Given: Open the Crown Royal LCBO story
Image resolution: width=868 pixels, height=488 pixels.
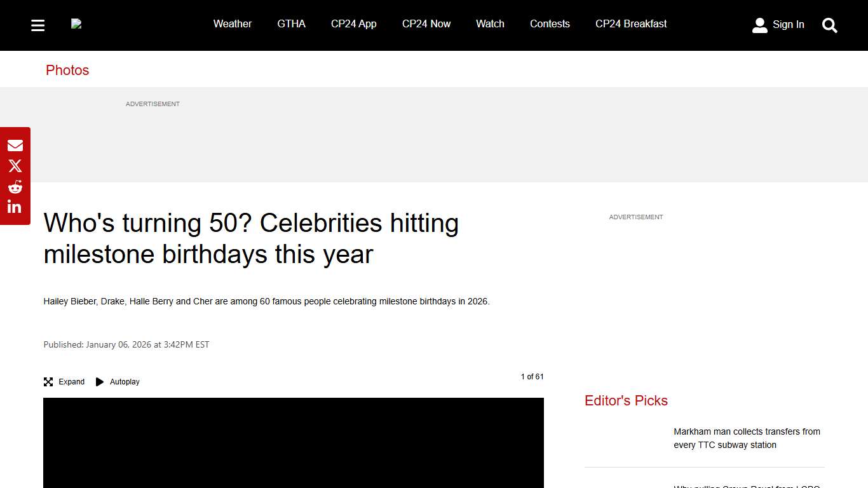Looking at the screenshot, I should (x=747, y=487).
